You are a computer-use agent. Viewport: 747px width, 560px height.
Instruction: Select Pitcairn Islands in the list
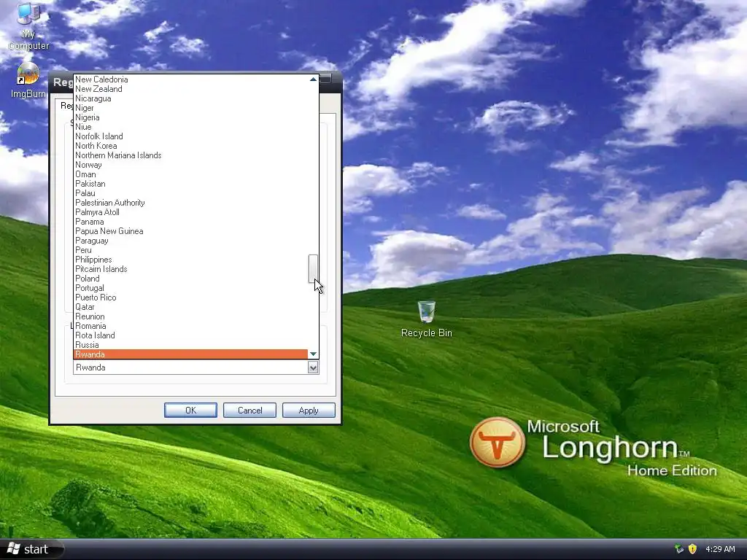pyautogui.click(x=190, y=269)
